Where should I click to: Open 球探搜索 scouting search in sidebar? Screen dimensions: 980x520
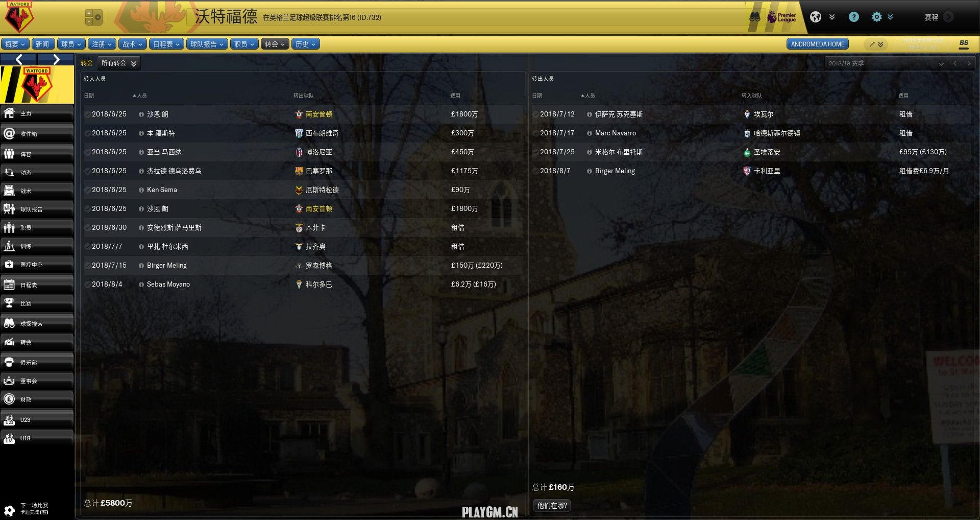coord(37,324)
